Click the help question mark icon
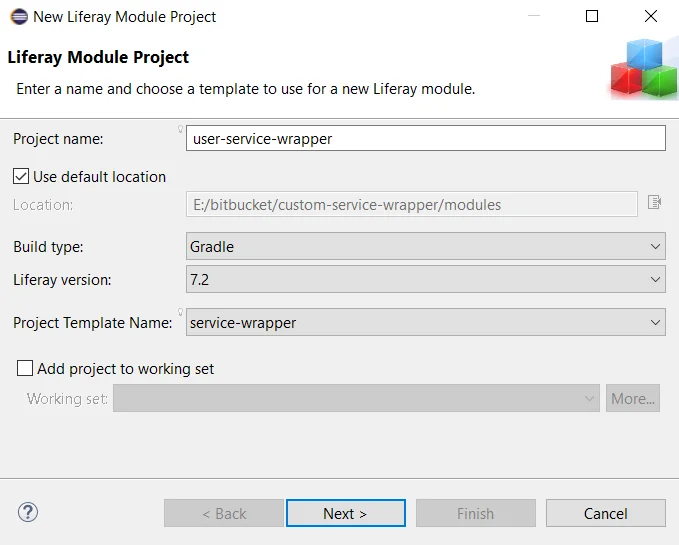 28,513
